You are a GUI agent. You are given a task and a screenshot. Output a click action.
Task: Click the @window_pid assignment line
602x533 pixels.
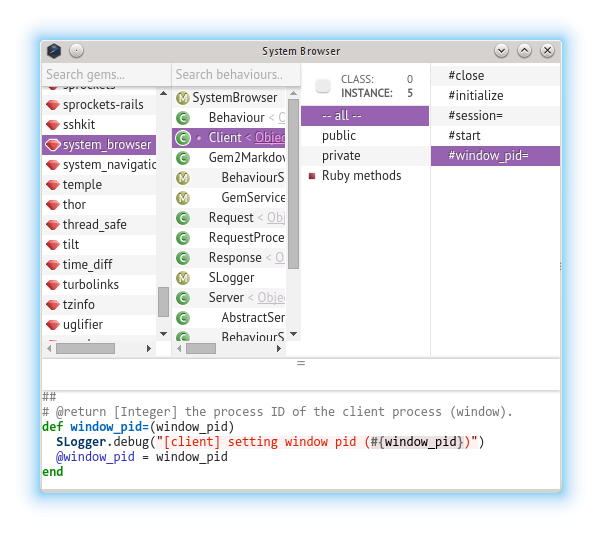pos(142,457)
